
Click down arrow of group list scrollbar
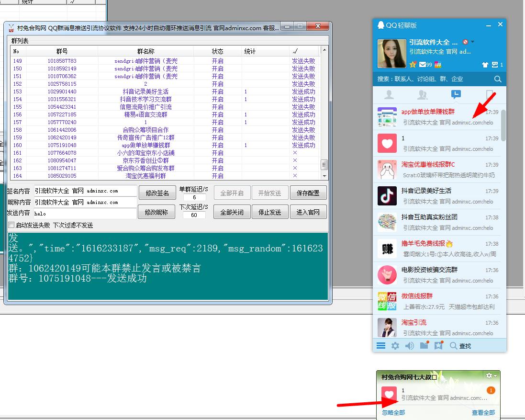click(324, 176)
